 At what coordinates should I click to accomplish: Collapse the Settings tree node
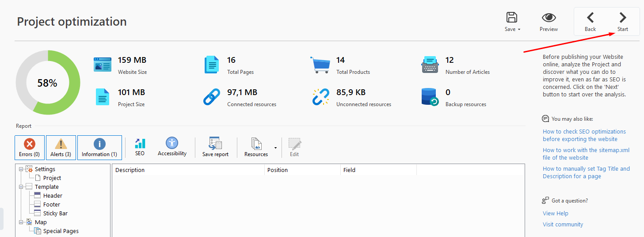[x=21, y=169]
